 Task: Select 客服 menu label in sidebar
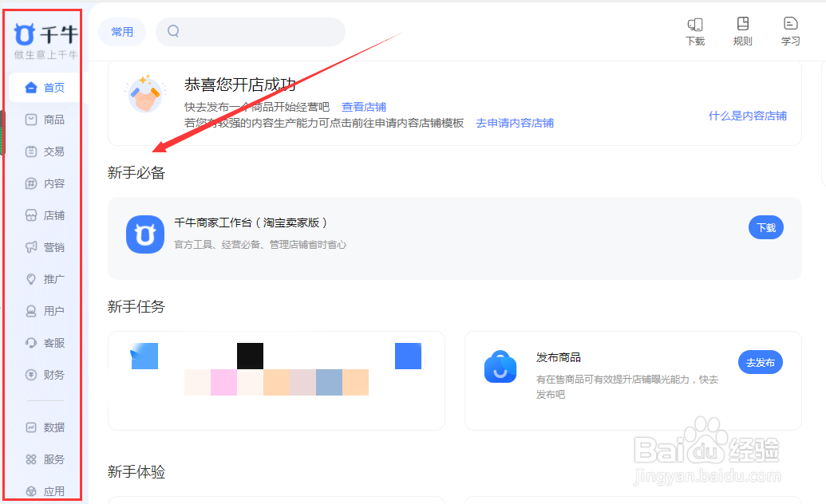coord(53,343)
